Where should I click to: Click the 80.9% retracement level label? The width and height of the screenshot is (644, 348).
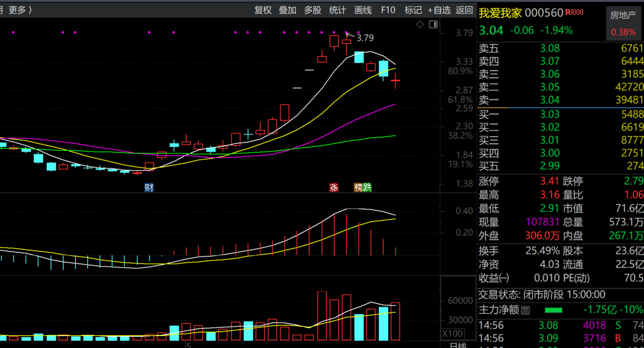[461, 71]
